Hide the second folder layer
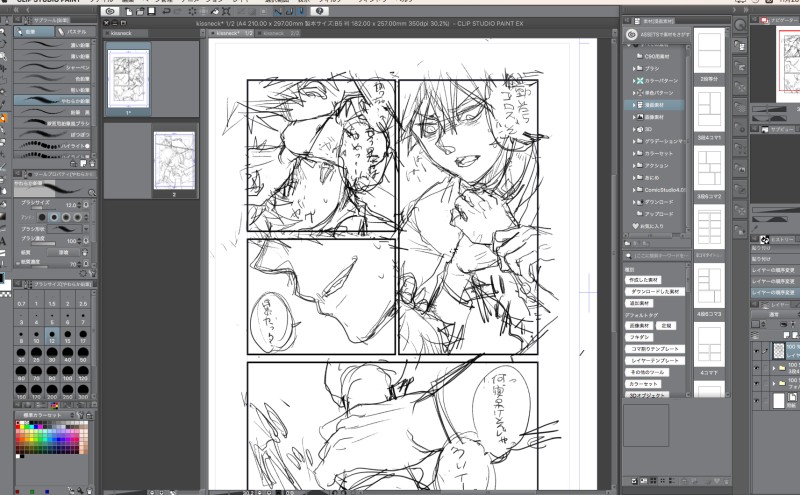Screen dimensions: 800x495 point(756,383)
